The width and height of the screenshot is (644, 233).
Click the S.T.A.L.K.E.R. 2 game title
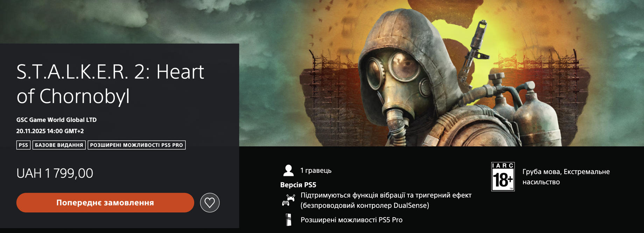pos(110,84)
